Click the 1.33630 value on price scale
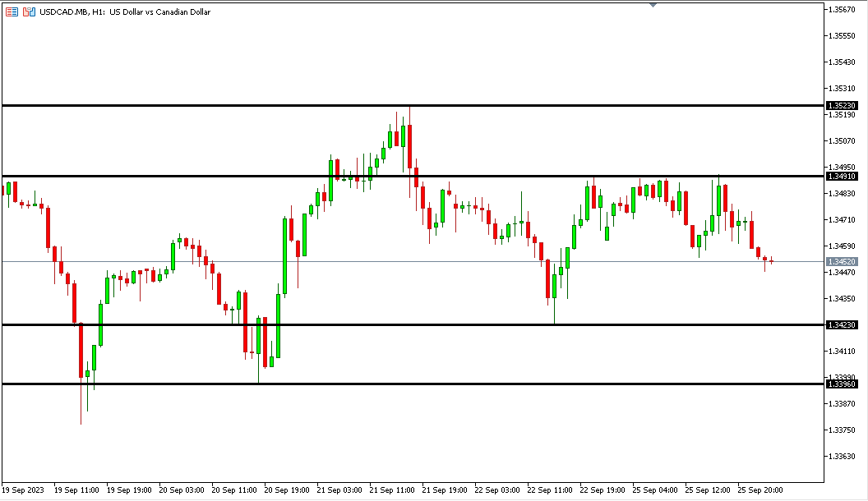 coord(842,456)
